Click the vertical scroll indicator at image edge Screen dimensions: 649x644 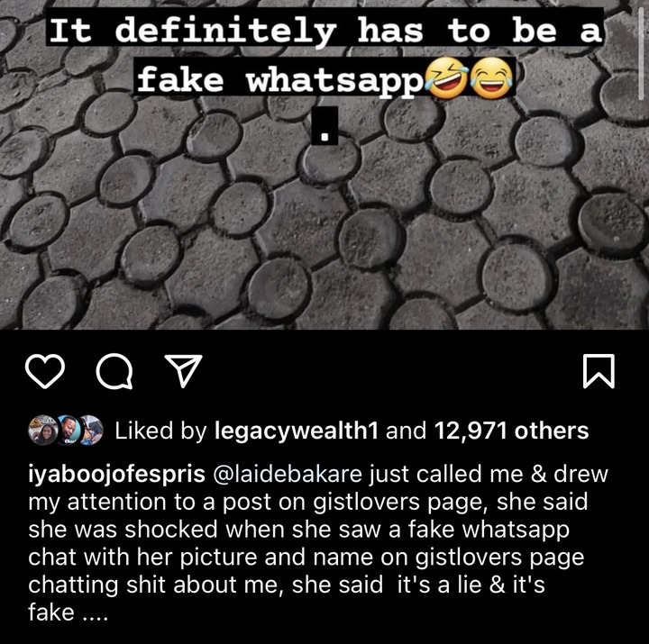click(x=640, y=50)
